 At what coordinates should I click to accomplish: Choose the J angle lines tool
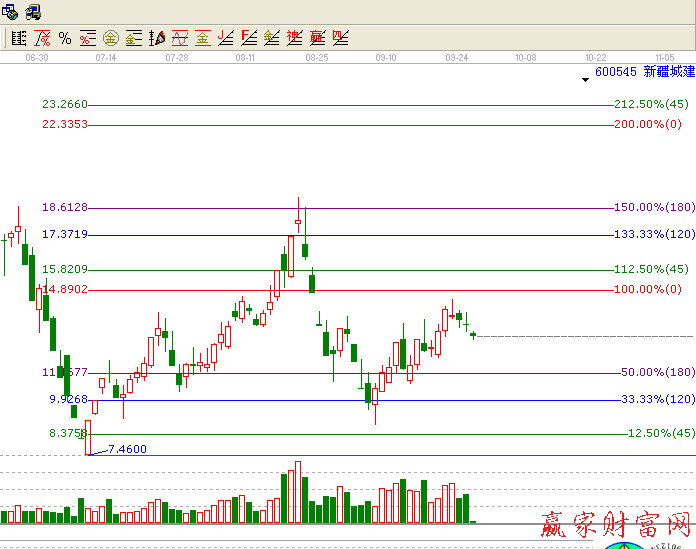pyautogui.click(x=226, y=39)
